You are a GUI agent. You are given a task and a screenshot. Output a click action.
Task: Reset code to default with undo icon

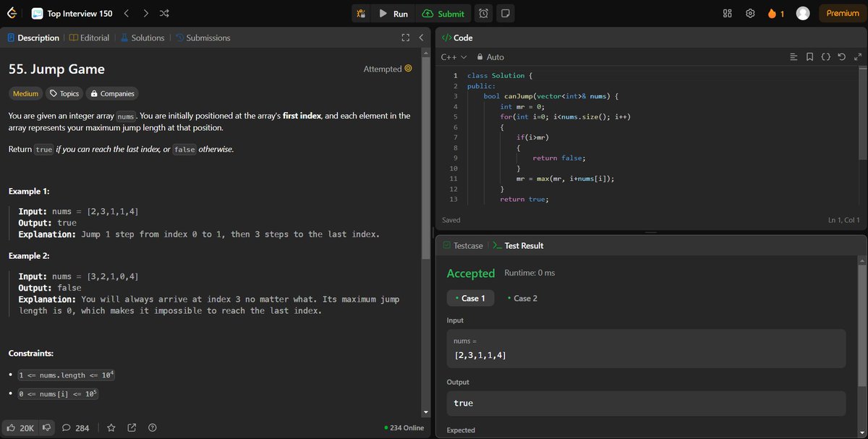point(841,56)
